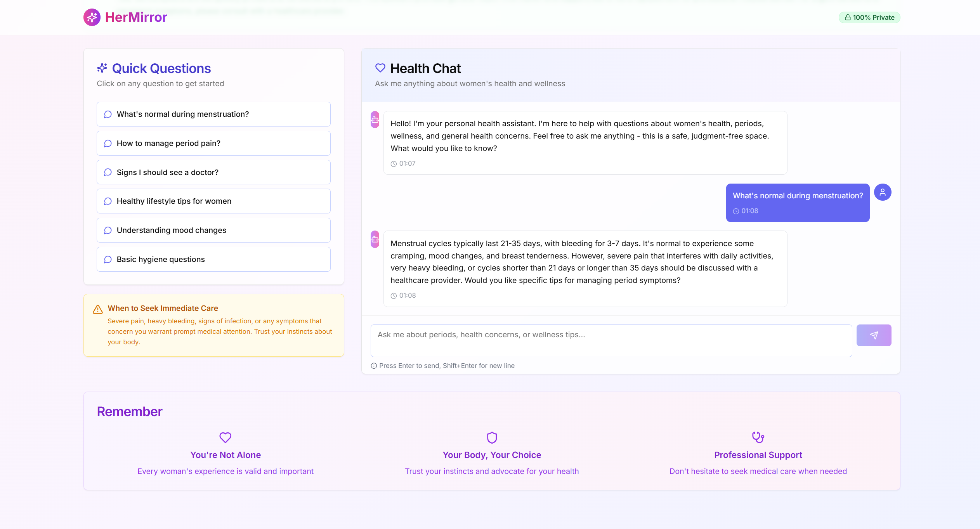The image size is (980, 529).
Task: Click the send message paper plane button
Action: tap(874, 335)
